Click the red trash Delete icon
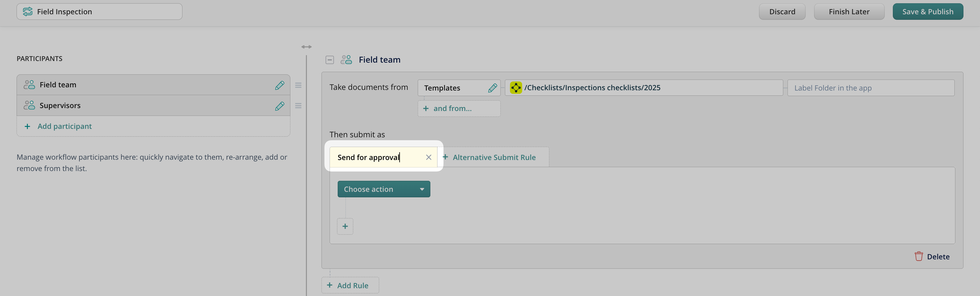The image size is (980, 296). coord(918,256)
